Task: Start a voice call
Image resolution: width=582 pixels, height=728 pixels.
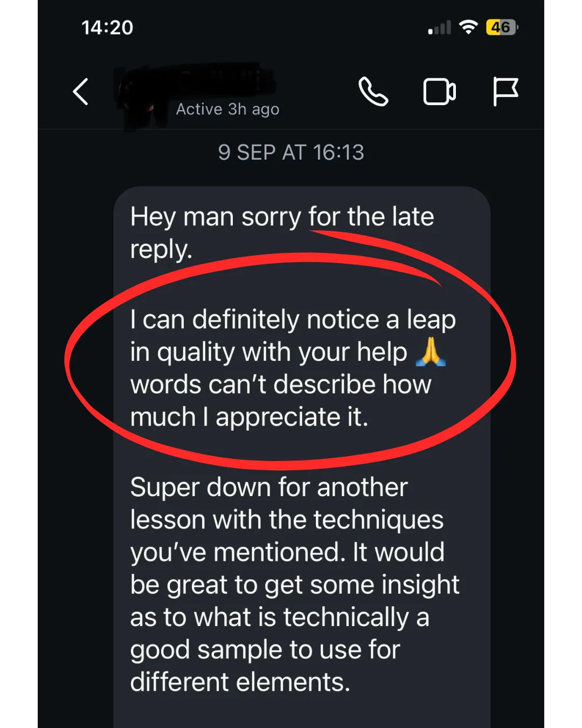Action: click(x=373, y=91)
